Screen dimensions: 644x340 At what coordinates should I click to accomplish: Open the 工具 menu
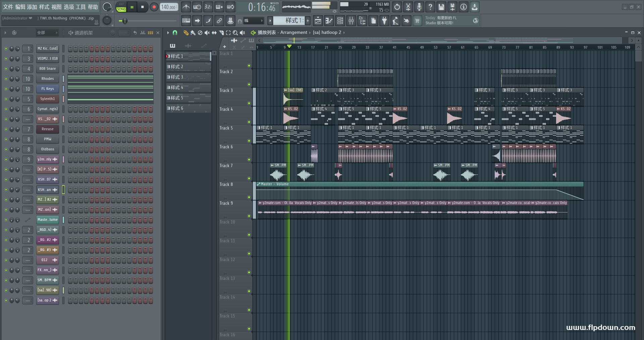tap(80, 7)
